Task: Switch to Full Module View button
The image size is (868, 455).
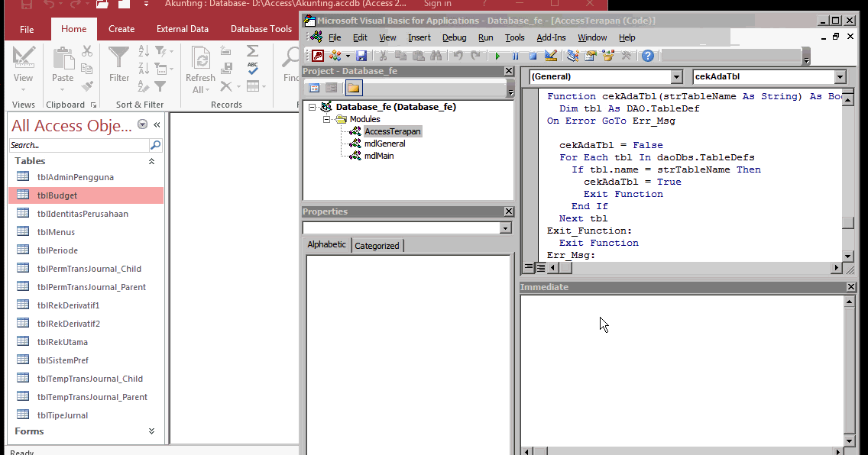Action: [x=540, y=268]
